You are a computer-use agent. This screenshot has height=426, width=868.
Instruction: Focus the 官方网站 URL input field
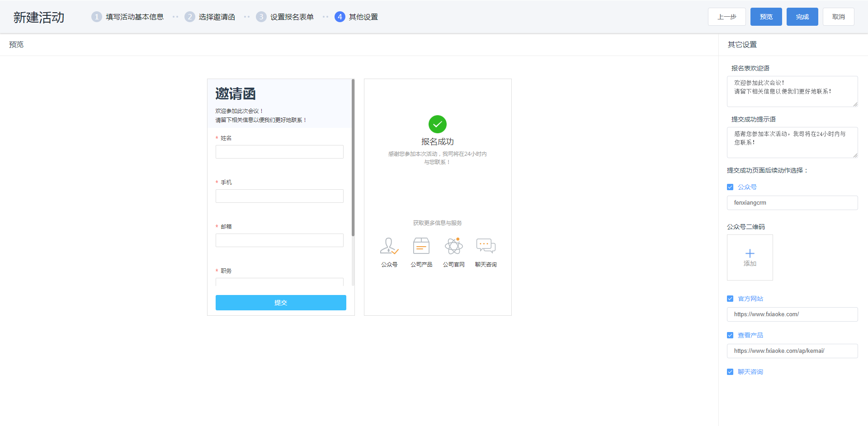click(x=792, y=314)
